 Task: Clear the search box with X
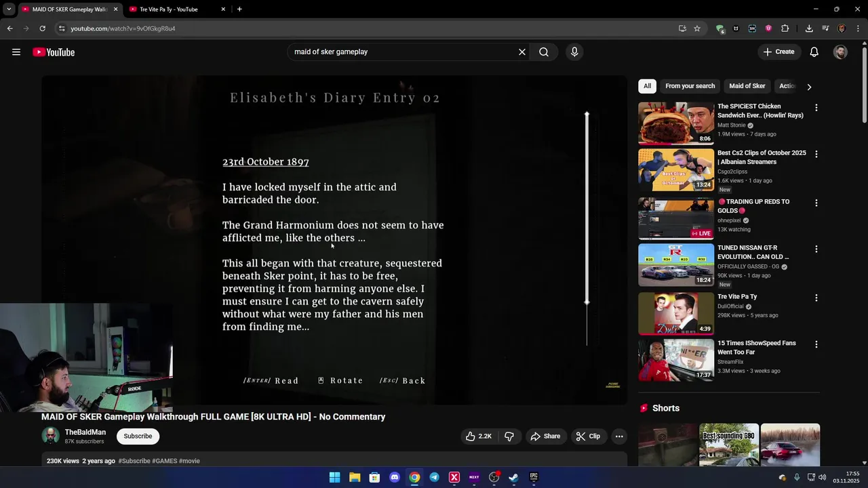522,52
